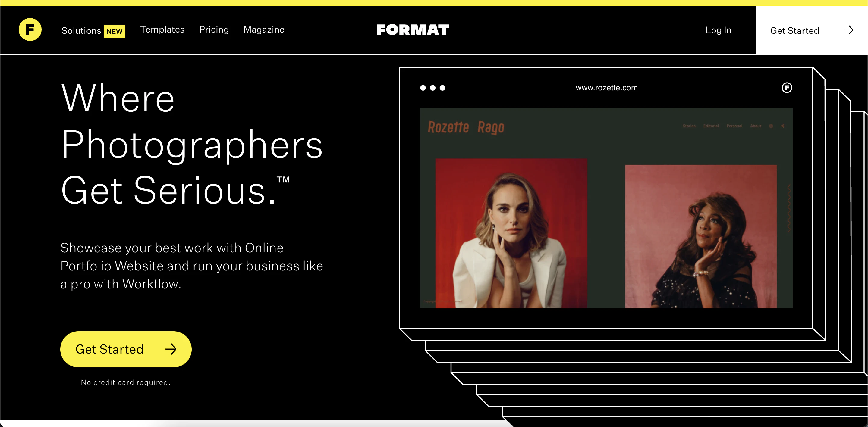Open the Solutions dropdown menu
Image resolution: width=868 pixels, height=427 pixels.
[x=82, y=30]
